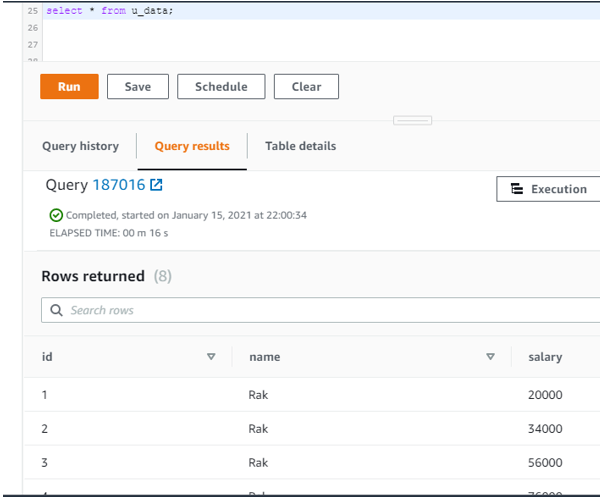Screen dimensions: 600x497
Task: Click the external link icon beside 187016
Action: [156, 185]
